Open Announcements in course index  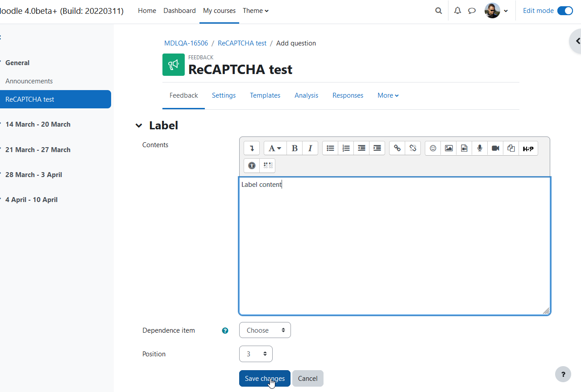29,81
